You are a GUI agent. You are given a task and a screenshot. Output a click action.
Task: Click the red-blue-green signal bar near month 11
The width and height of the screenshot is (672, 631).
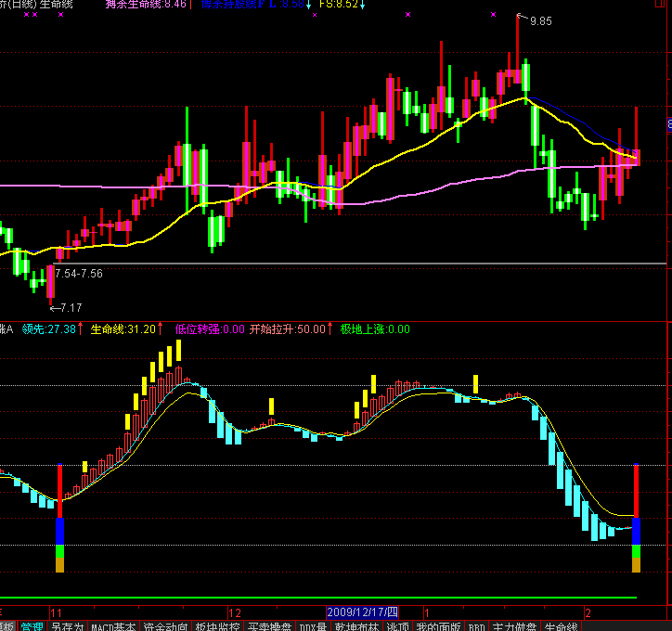point(60,518)
